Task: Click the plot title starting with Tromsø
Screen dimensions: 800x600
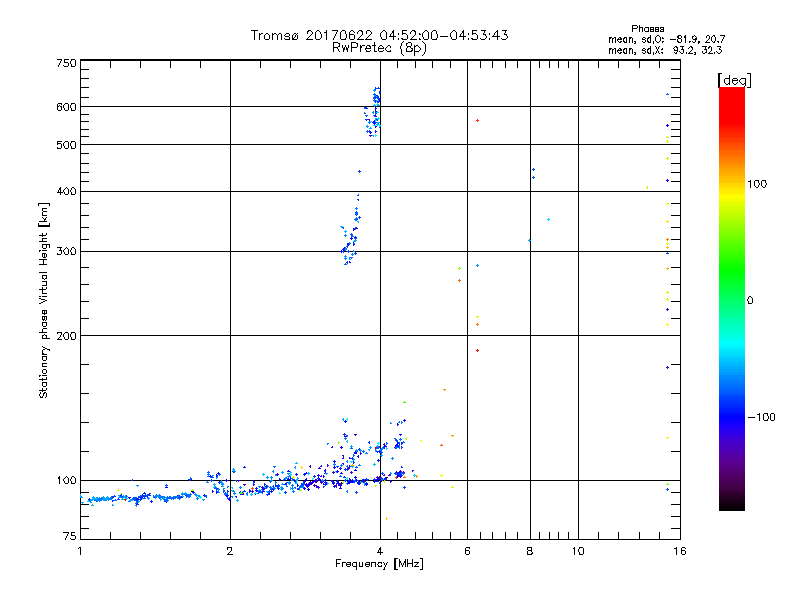Action: coord(379,35)
